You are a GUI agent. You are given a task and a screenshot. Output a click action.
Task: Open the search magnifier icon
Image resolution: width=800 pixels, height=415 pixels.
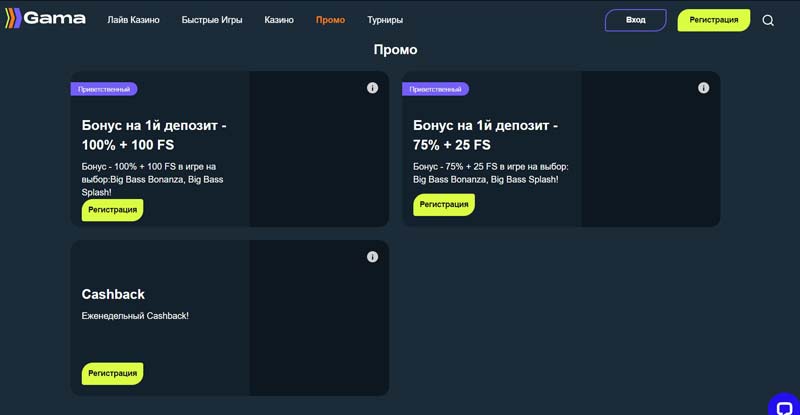coord(768,20)
